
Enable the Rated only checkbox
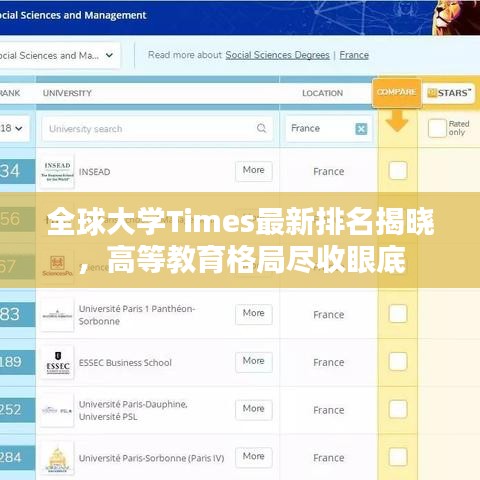[x=437, y=128]
